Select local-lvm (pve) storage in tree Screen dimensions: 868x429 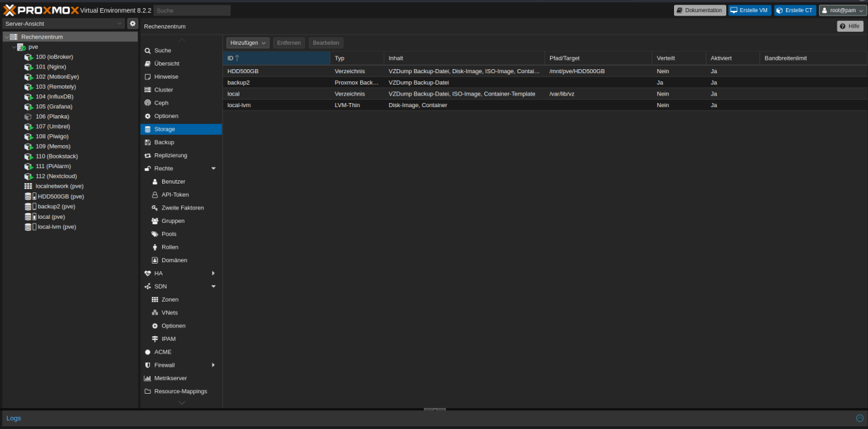click(57, 227)
